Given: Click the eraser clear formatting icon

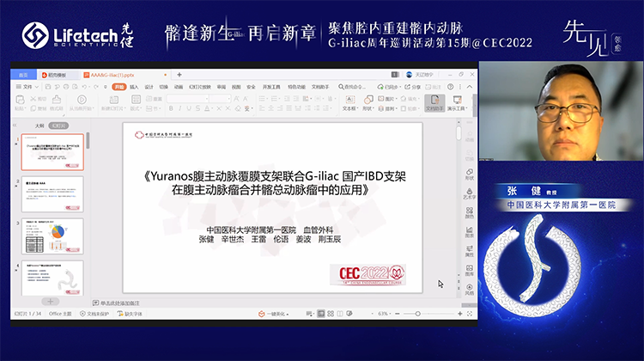Looking at the screenshot, I should pos(238,108).
